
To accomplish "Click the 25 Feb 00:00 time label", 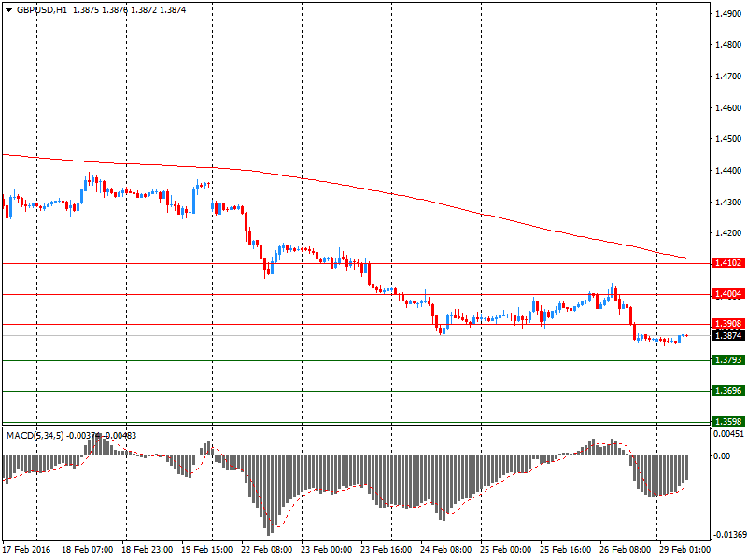I will coord(505,549).
